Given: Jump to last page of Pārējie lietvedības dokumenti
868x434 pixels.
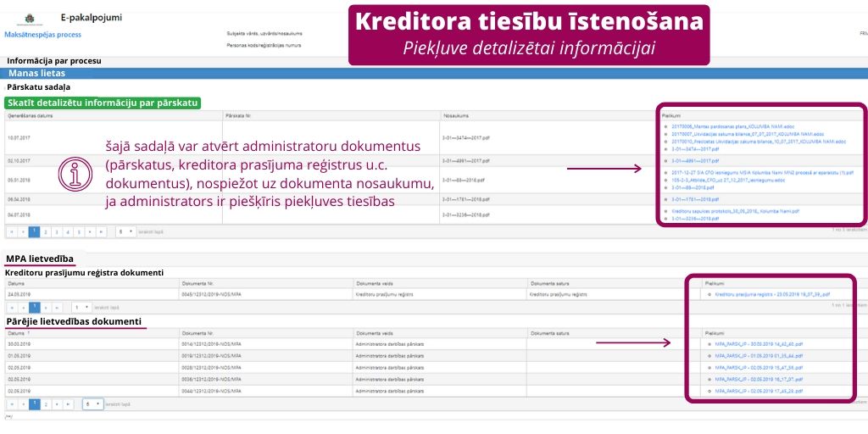Looking at the screenshot, I should pyautogui.click(x=70, y=404).
